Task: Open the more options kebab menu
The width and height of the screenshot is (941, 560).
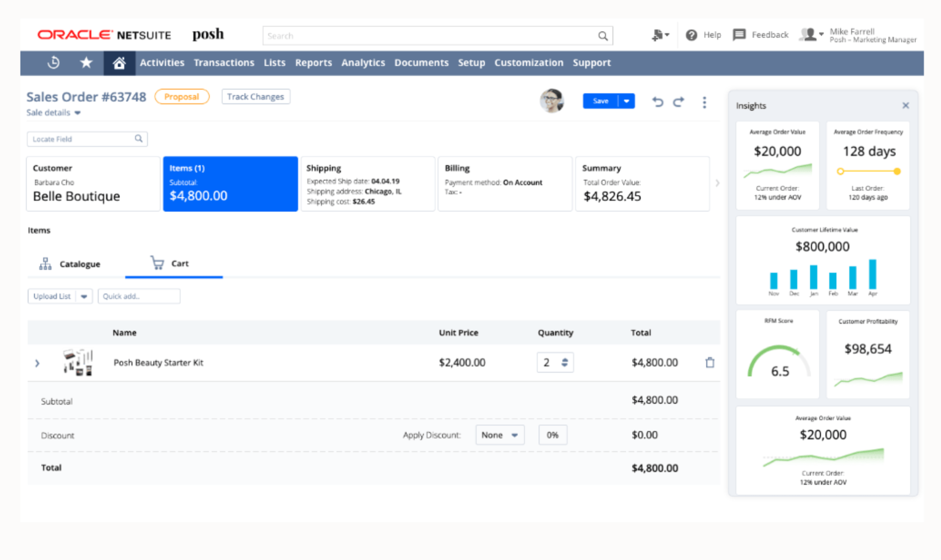Action: (704, 102)
